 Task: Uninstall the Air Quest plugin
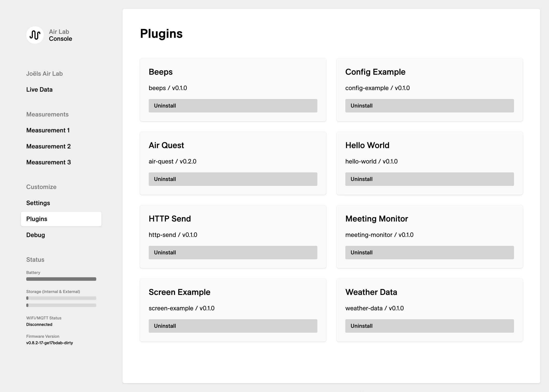pos(233,179)
